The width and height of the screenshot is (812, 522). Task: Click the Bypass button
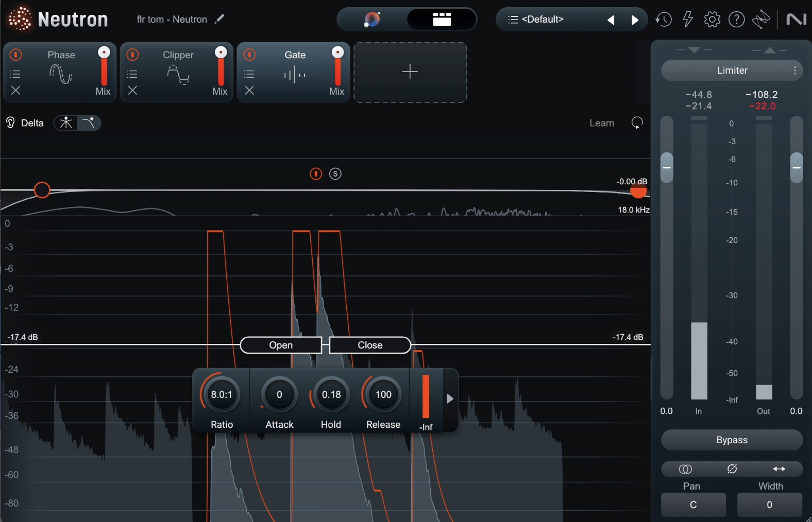[732, 440]
